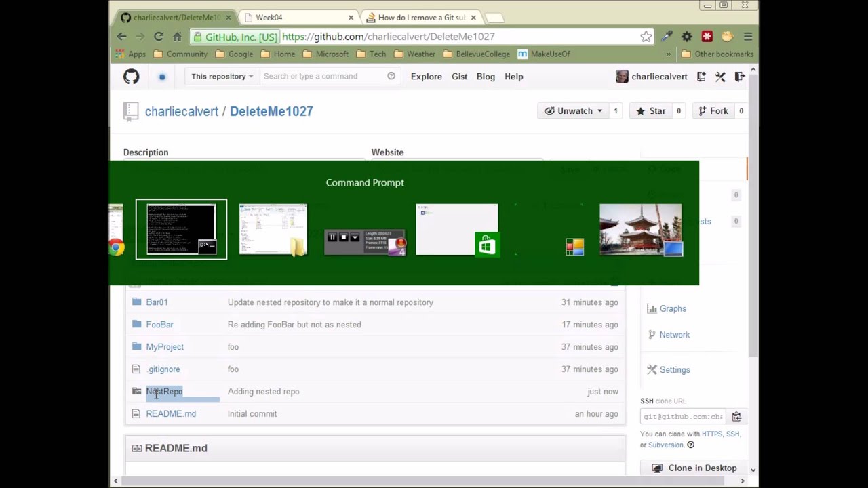868x488 pixels.
Task: Star the DeleteMe1027 repository
Action: coord(651,111)
